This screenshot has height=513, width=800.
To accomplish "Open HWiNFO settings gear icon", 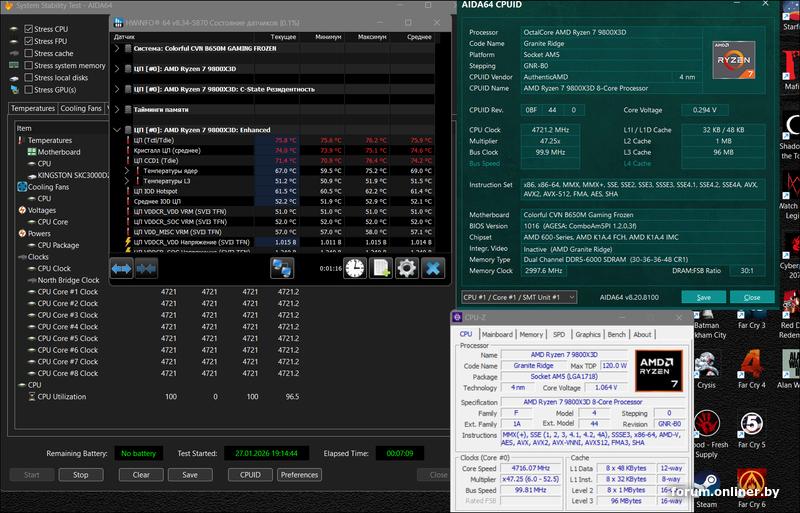I will pyautogui.click(x=406, y=268).
